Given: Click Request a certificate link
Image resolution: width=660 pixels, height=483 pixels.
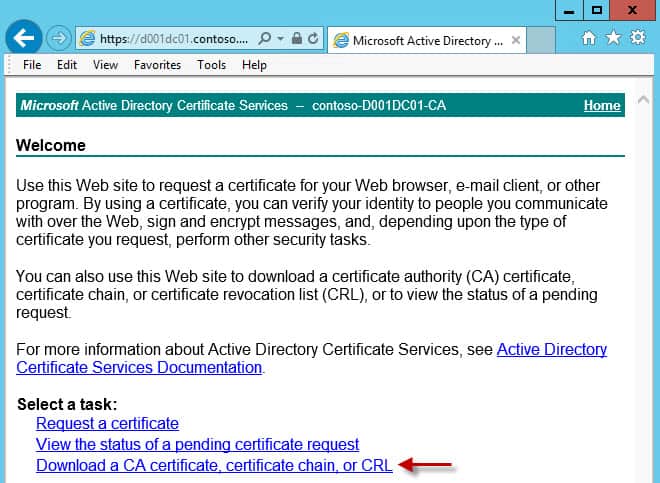Looking at the screenshot, I should tap(107, 424).
